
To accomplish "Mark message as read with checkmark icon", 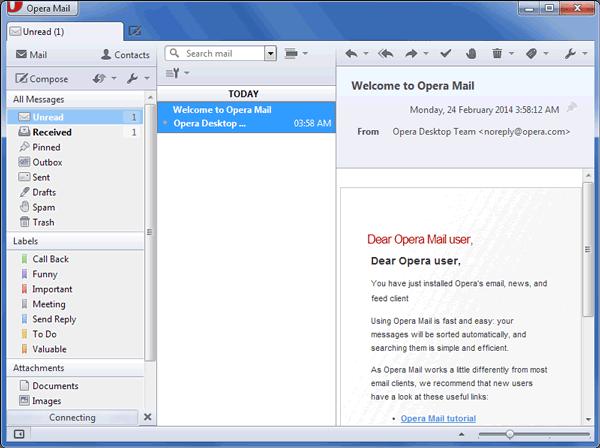I will 445,54.
